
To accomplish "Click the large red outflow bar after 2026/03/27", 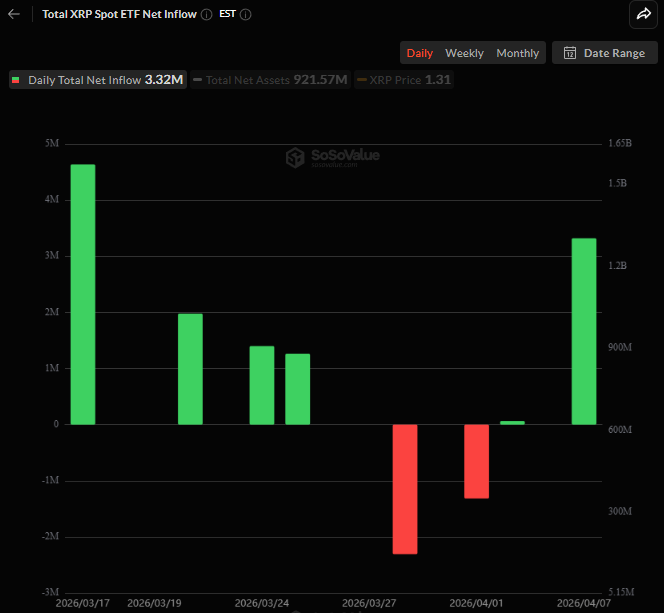I will [x=405, y=489].
